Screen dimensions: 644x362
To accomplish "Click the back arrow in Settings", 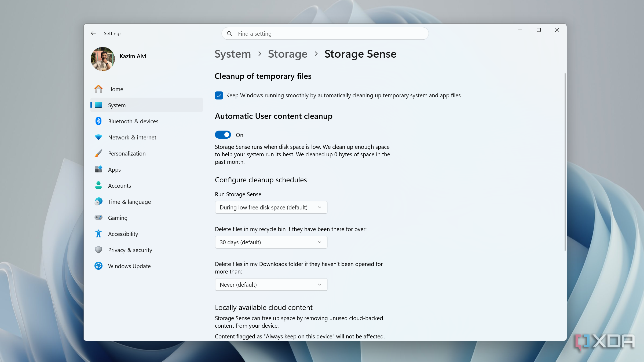I will pyautogui.click(x=93, y=33).
